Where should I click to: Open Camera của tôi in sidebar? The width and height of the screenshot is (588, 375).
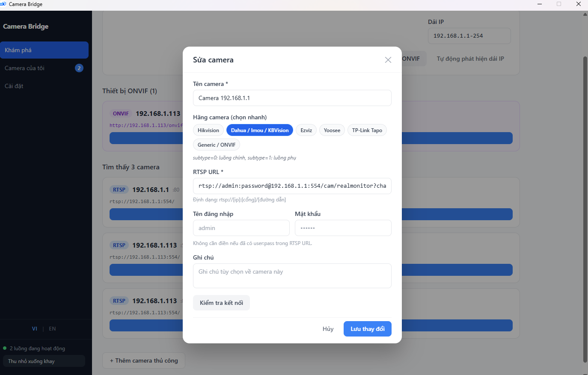pos(44,68)
